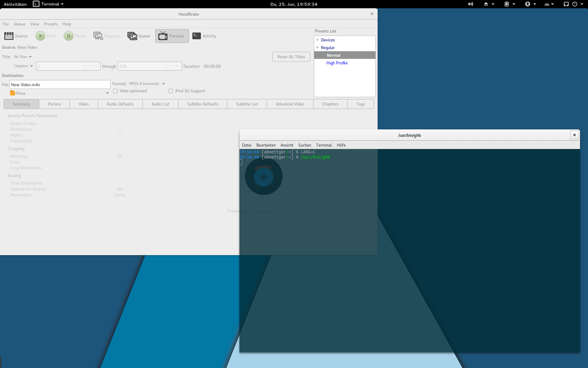Open the File menu in HandBrake
This screenshot has height=368, width=588.
point(6,24)
